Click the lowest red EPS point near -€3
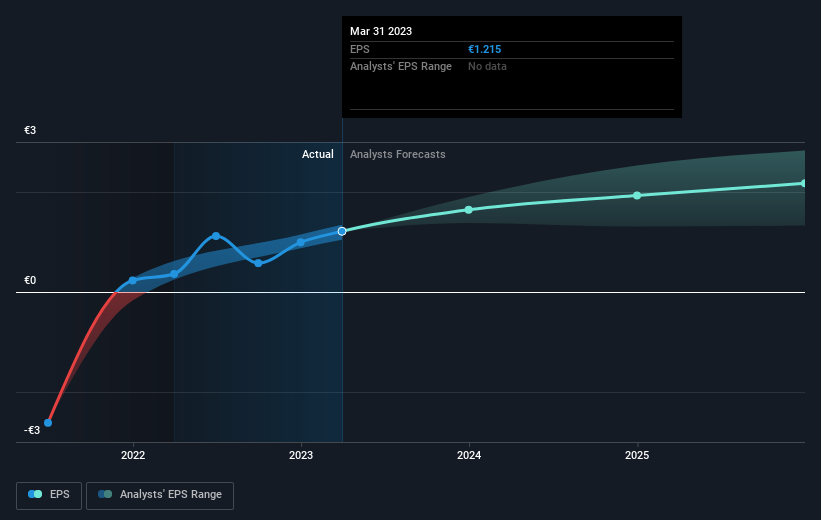Image resolution: width=821 pixels, height=520 pixels. tap(48, 423)
